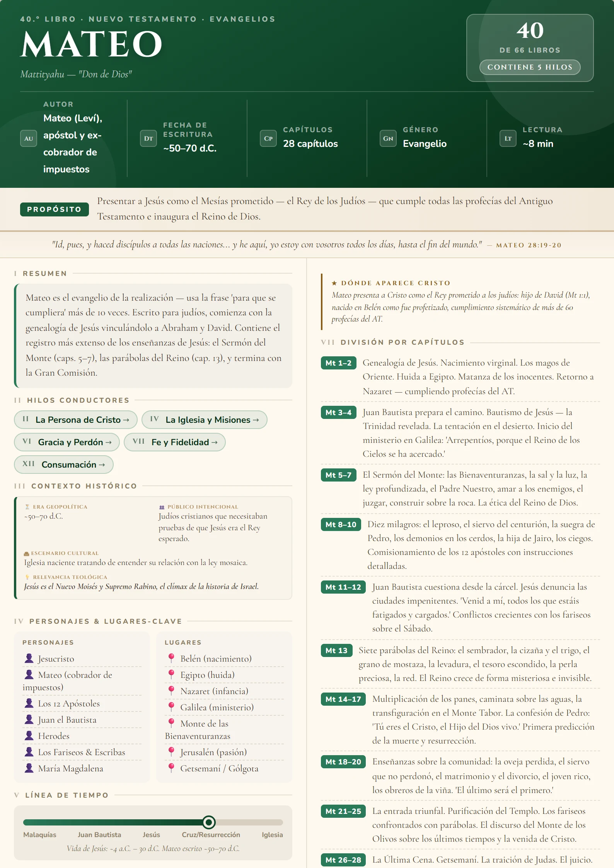Image resolution: width=614 pixels, height=868 pixels.
Task: Click the Malaquías timeline label
Action: (x=40, y=835)
